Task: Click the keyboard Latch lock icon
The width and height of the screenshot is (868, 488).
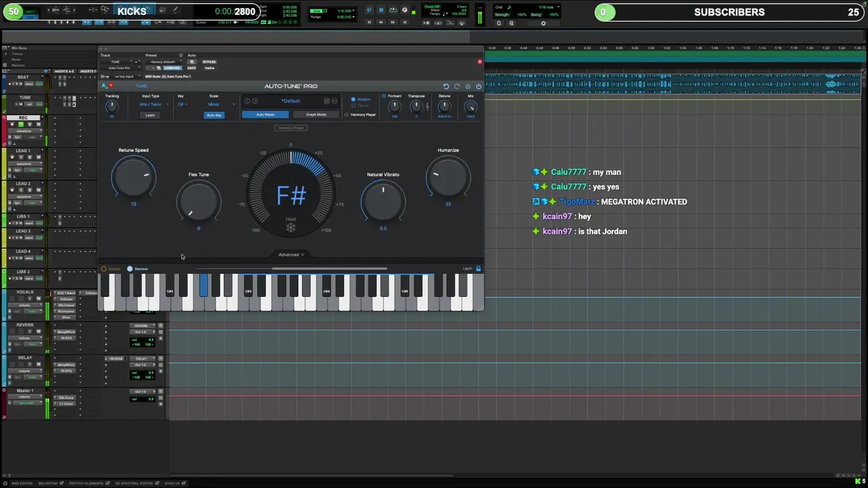Action: (x=478, y=268)
